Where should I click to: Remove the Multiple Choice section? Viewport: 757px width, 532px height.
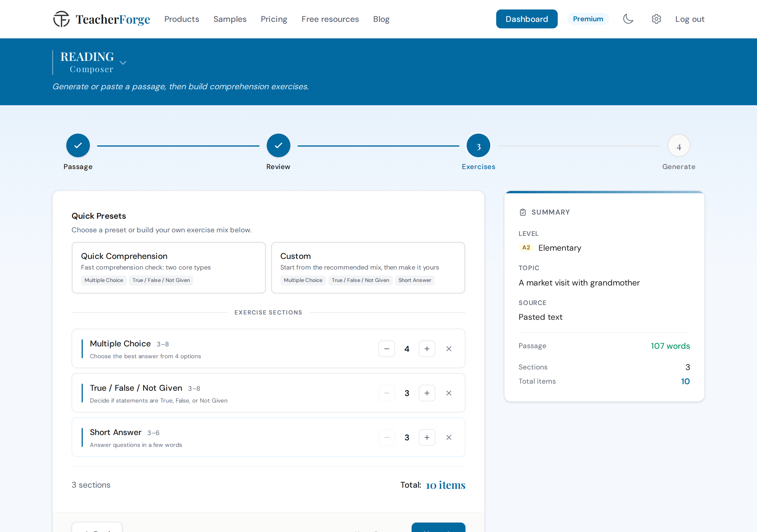tap(449, 349)
